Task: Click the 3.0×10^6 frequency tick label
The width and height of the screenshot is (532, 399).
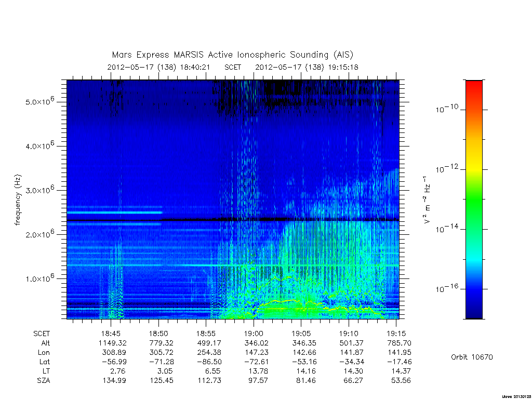Action: (x=40, y=190)
